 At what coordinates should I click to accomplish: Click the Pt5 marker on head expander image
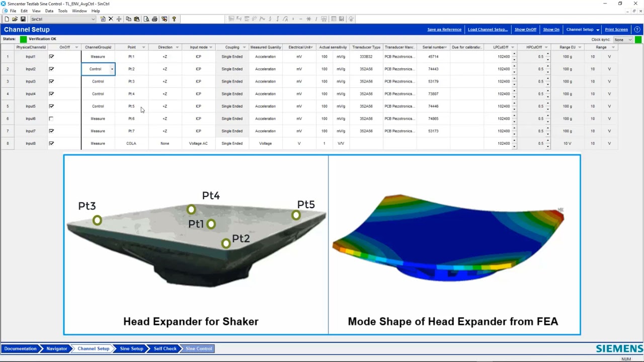(296, 215)
